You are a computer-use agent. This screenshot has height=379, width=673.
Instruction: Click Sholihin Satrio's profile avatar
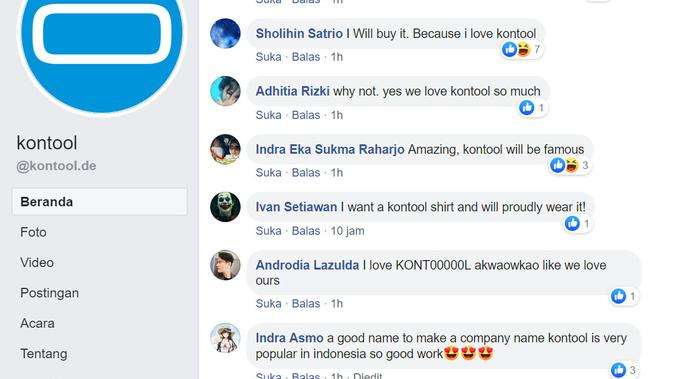(x=225, y=33)
